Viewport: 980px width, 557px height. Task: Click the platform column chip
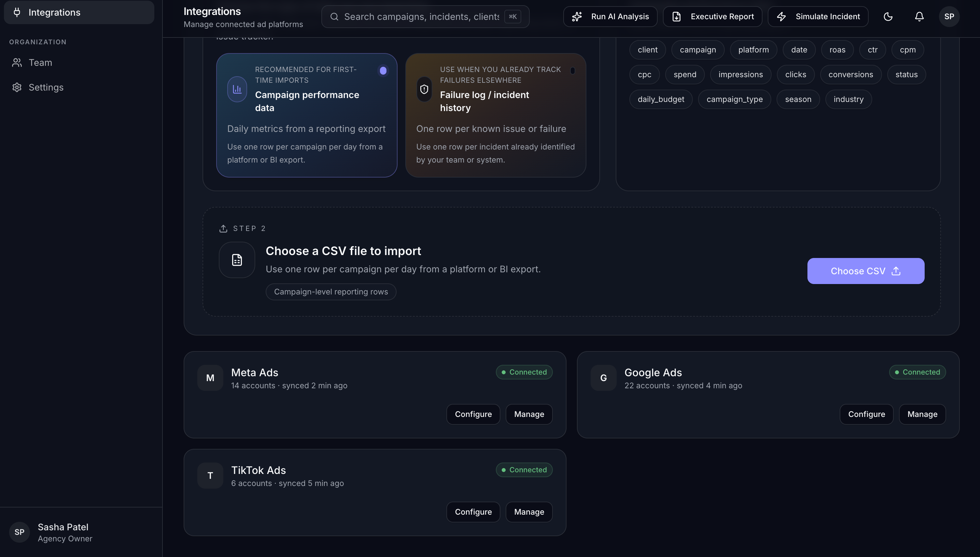click(x=753, y=50)
